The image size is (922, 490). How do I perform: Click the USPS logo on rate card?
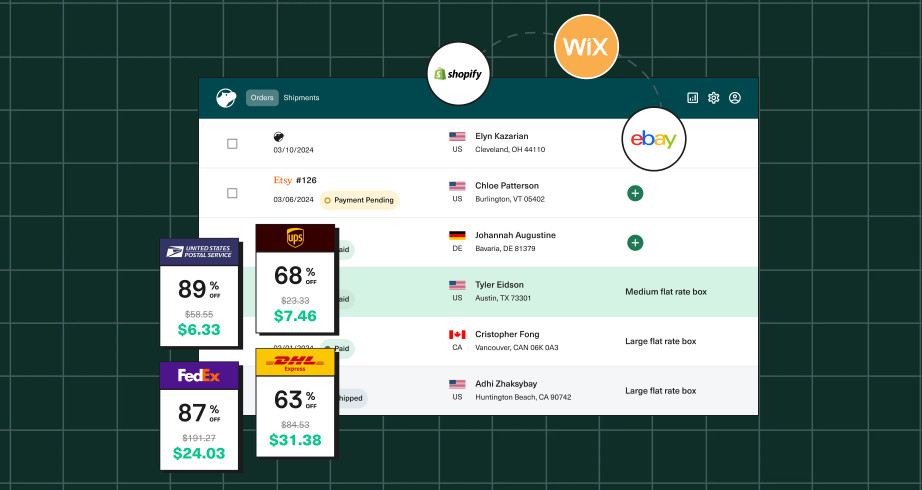pos(199,252)
